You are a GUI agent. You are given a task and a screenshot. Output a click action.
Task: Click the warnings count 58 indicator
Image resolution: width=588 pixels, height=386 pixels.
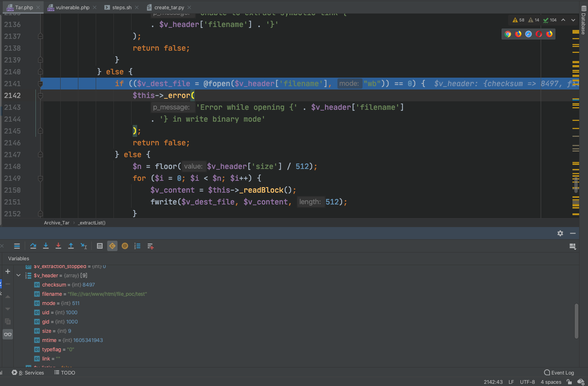(519, 20)
